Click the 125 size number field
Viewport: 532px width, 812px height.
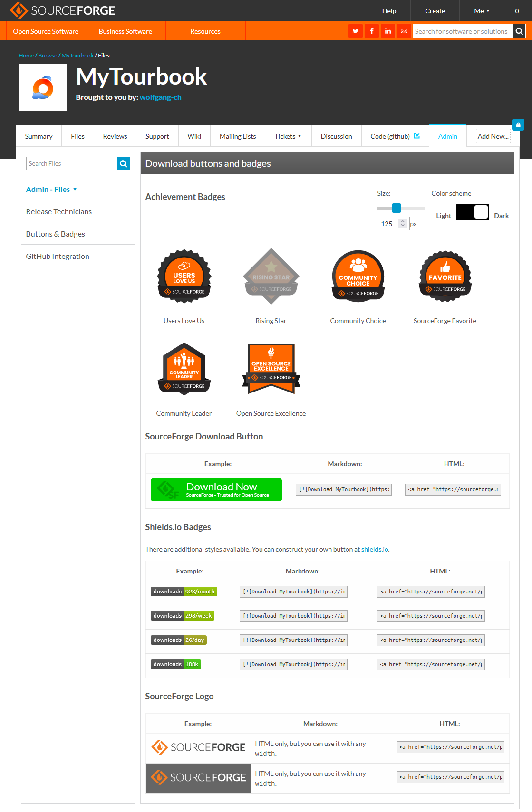393,223
